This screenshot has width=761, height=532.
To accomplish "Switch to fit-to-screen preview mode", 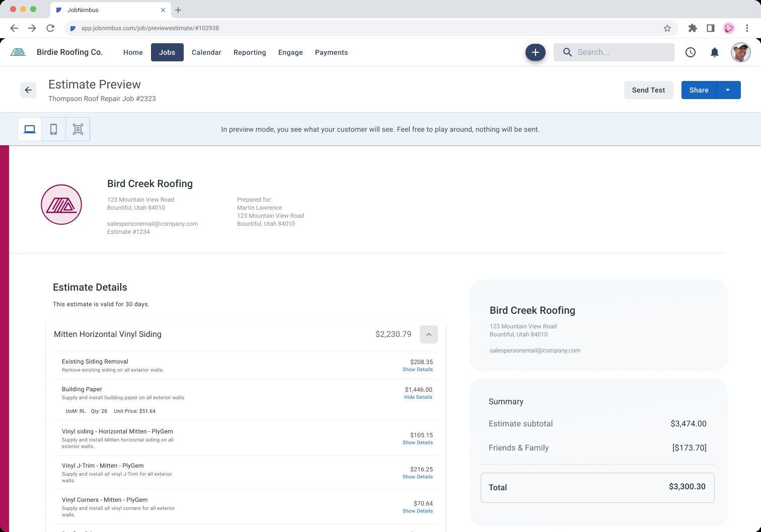I will tap(78, 129).
